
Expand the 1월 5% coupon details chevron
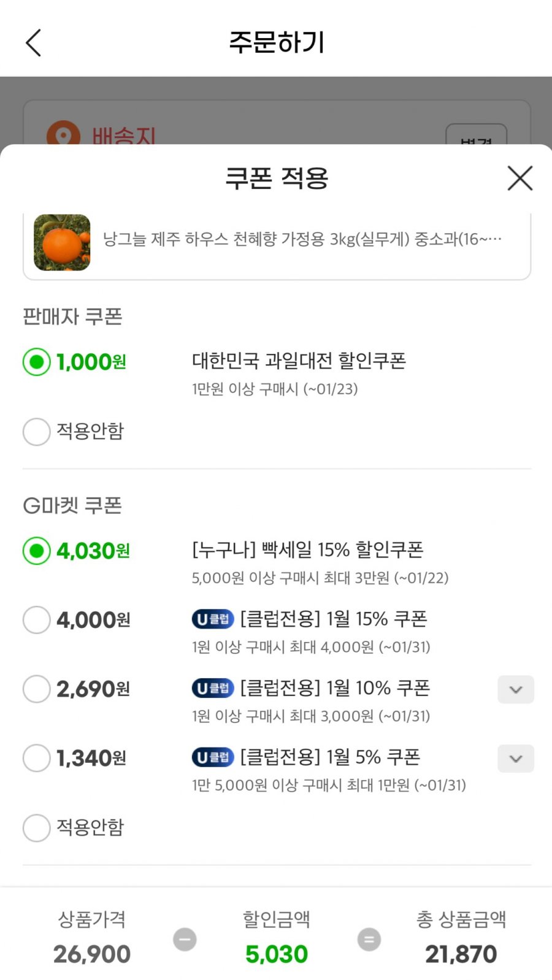pos(516,759)
